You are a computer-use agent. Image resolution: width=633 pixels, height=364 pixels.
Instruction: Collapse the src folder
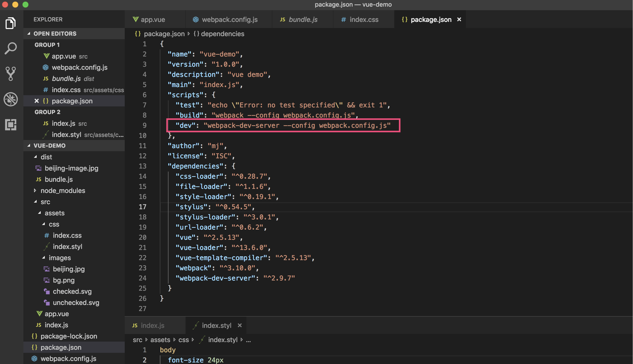pyautogui.click(x=74, y=202)
